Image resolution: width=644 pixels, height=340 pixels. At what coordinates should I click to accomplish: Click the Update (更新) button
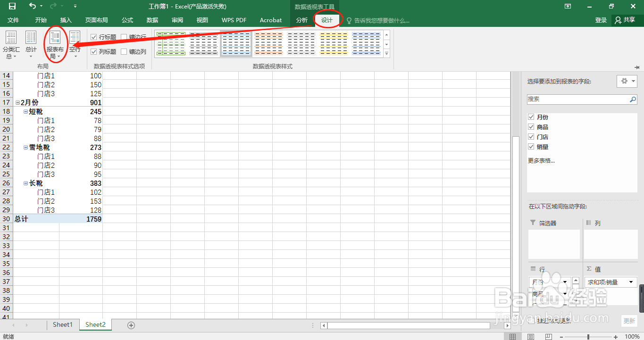629,321
